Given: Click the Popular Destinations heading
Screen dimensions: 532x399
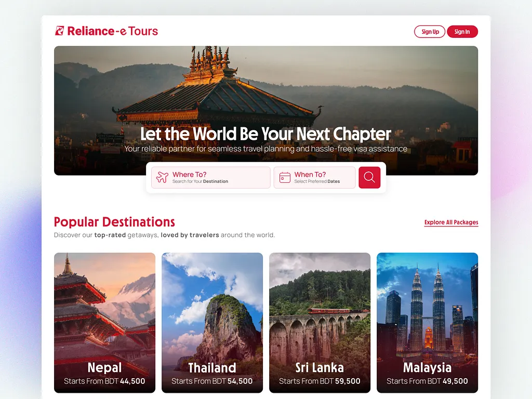Looking at the screenshot, I should click(114, 222).
